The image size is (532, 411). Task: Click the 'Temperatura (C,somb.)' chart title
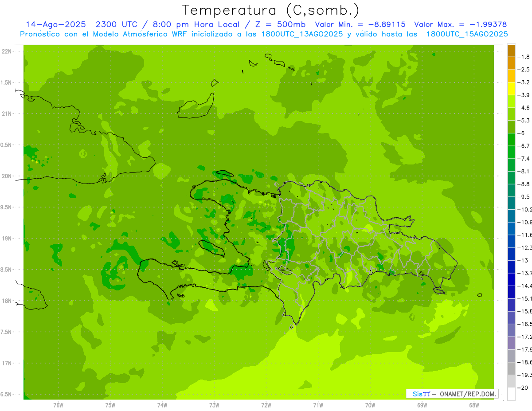(271, 11)
